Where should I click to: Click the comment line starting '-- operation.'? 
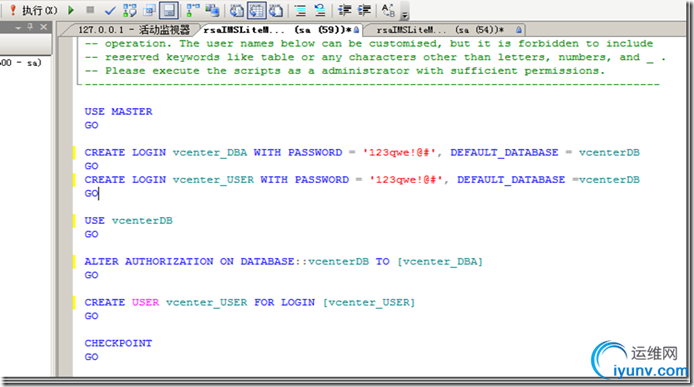pos(369,43)
